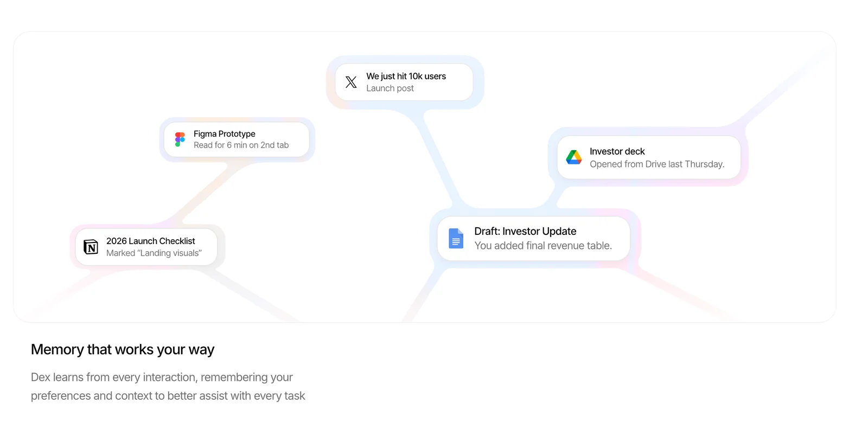Click the "Launch post" subtitle
The image size is (868, 441).
click(x=390, y=88)
